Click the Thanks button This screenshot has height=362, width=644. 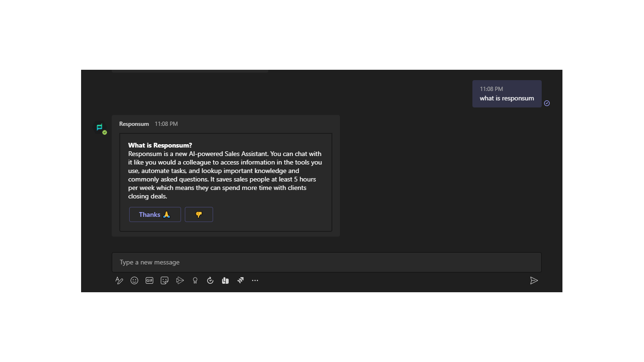[155, 214]
